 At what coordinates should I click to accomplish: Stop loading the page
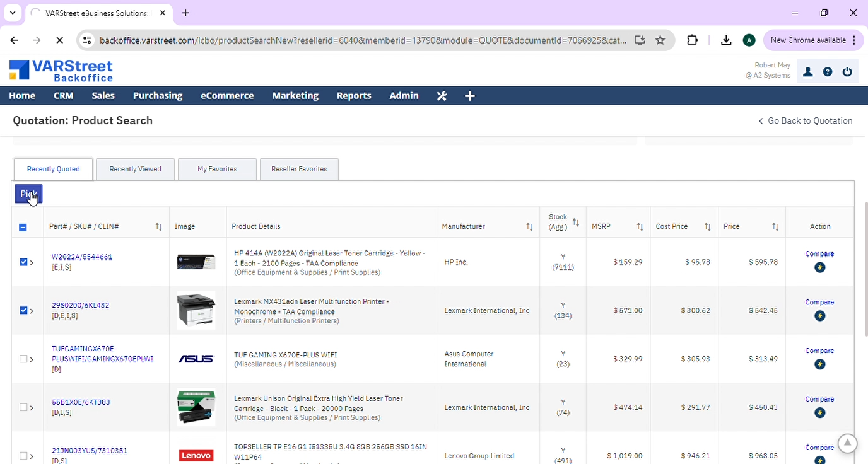click(59, 40)
